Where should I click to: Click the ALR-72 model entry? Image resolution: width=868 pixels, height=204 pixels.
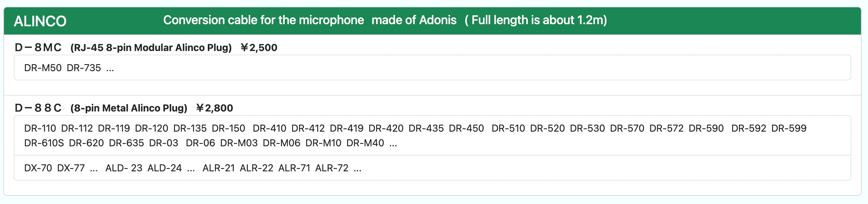click(x=332, y=168)
